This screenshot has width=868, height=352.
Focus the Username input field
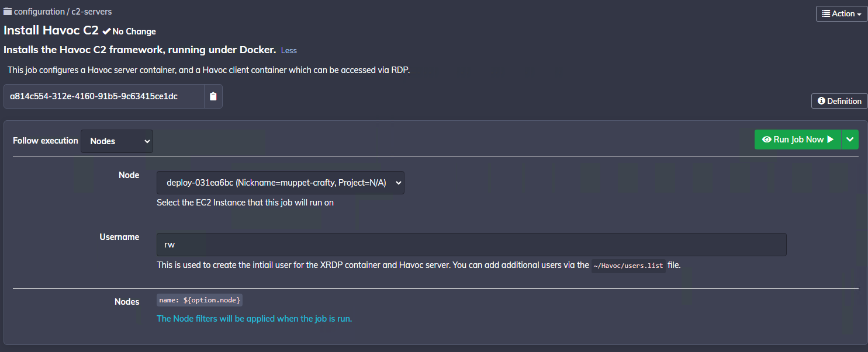click(x=471, y=245)
